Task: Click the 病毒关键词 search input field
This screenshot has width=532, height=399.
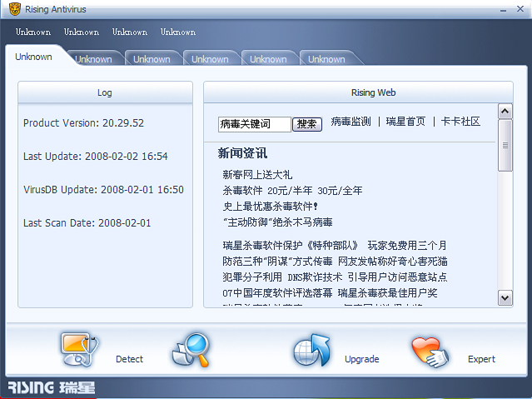Action: (x=255, y=124)
